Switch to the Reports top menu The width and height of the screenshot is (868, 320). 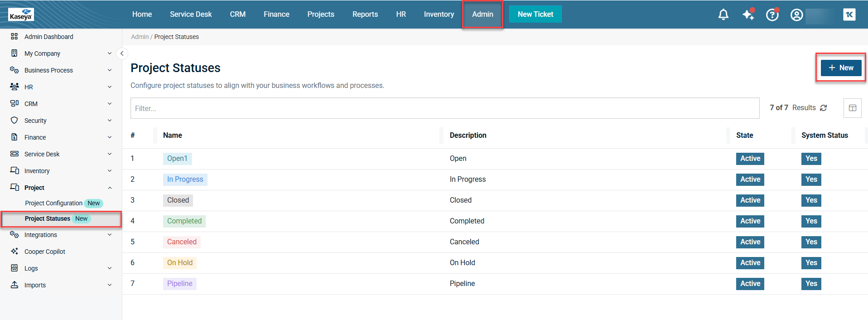[365, 15]
